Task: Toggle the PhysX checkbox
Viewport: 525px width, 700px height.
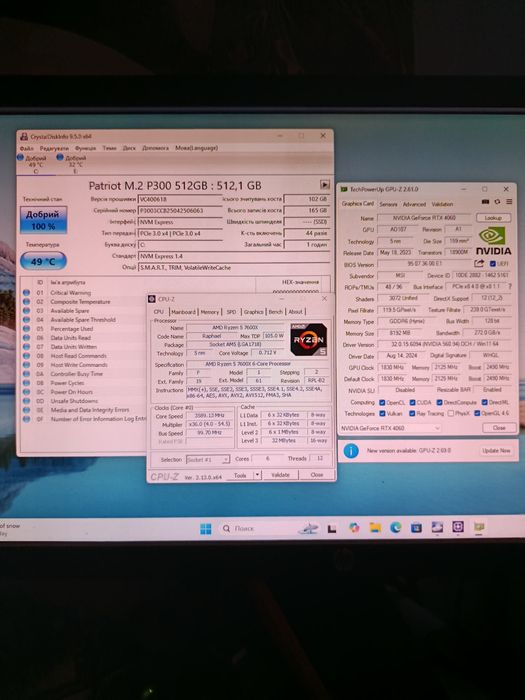Action: 451,413
